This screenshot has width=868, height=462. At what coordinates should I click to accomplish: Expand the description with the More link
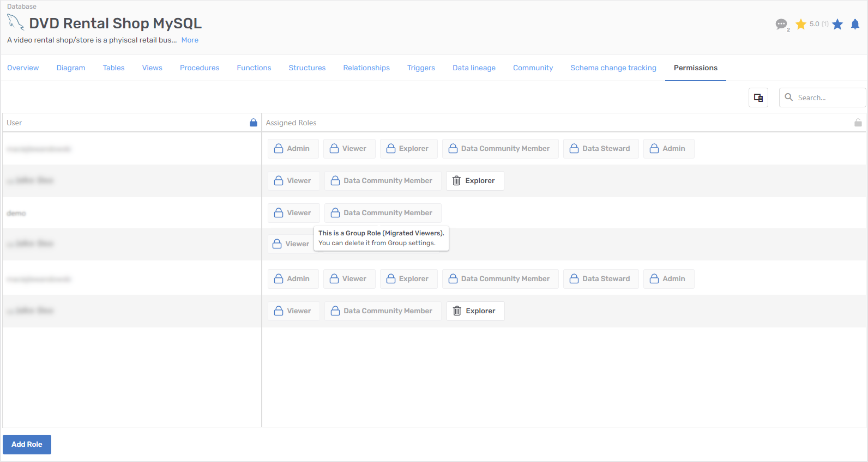click(x=190, y=40)
